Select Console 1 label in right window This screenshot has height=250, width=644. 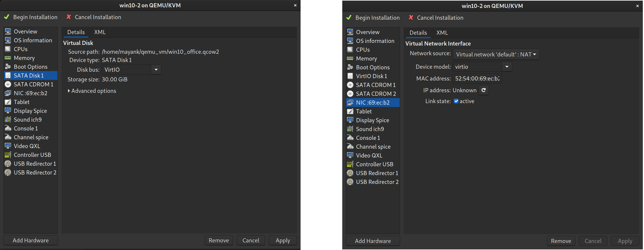368,138
